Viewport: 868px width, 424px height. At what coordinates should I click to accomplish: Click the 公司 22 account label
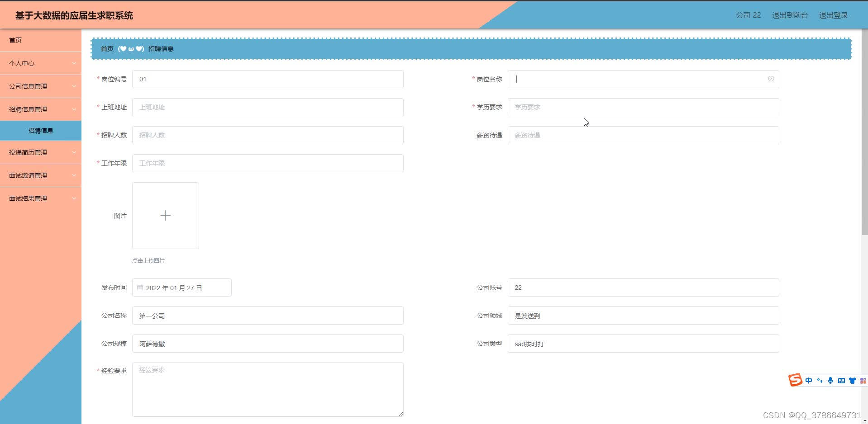coord(748,15)
